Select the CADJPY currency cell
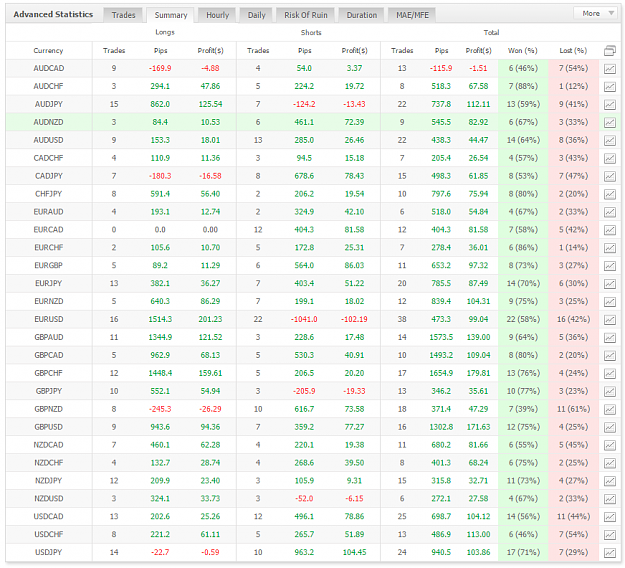The height and width of the screenshot is (568, 625). pyautogui.click(x=49, y=176)
